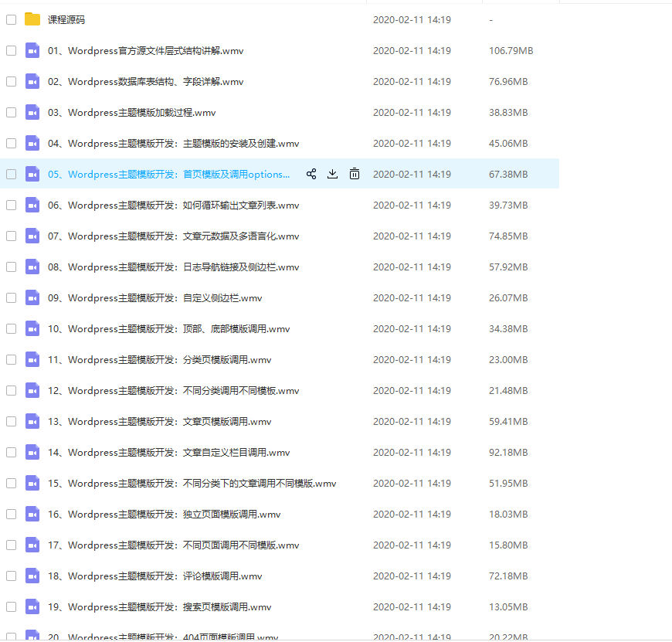Viewport: 672px width, 642px height.
Task: Click the video icon of file 02 数据库表结构
Action: (x=32, y=81)
